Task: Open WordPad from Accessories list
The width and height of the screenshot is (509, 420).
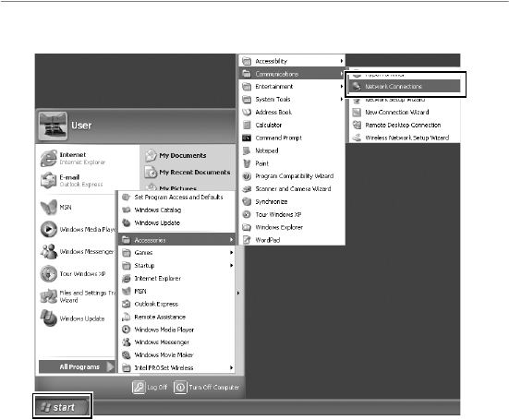Action: 292,240
